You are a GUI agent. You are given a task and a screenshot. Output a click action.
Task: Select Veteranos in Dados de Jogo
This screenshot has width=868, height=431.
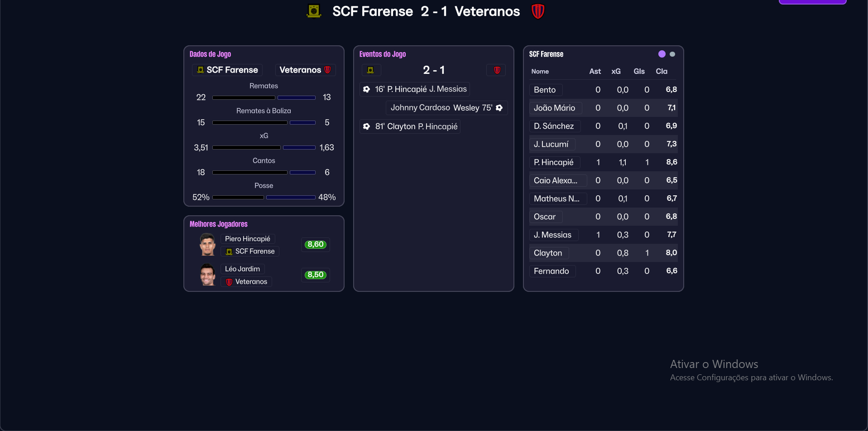305,70
